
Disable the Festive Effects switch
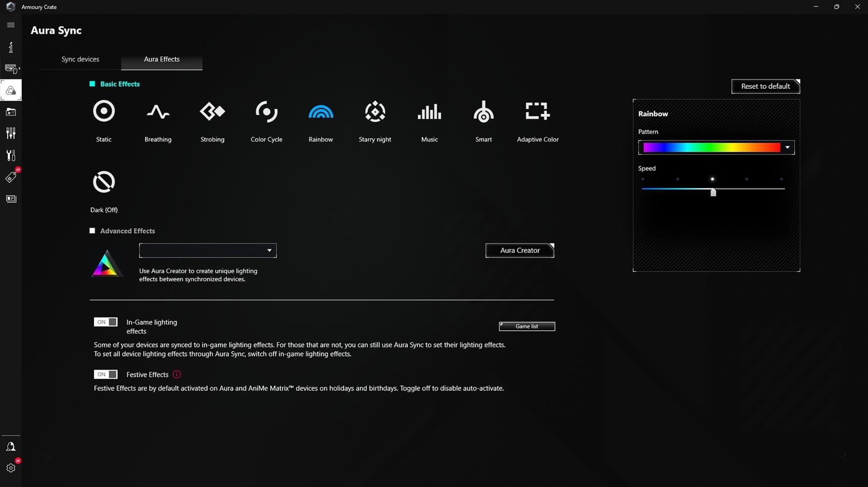pos(106,374)
